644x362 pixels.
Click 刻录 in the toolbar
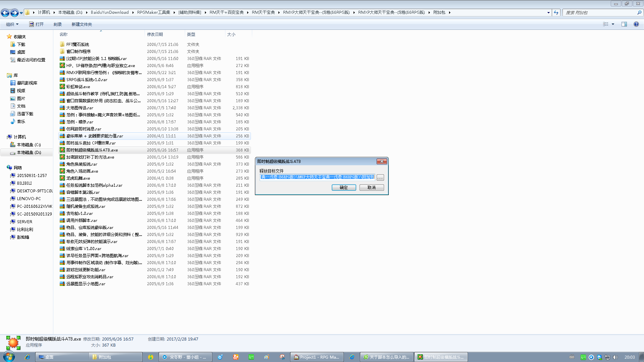pos(57,24)
